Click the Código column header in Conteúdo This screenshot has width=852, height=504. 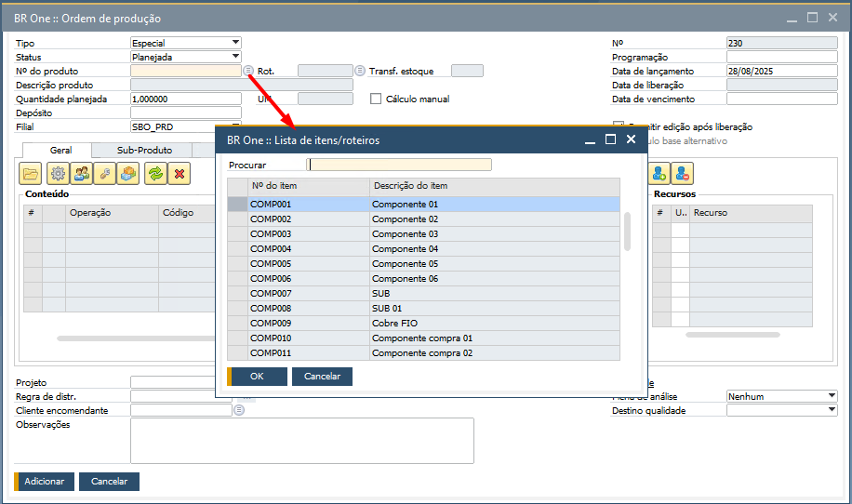pyautogui.click(x=187, y=212)
